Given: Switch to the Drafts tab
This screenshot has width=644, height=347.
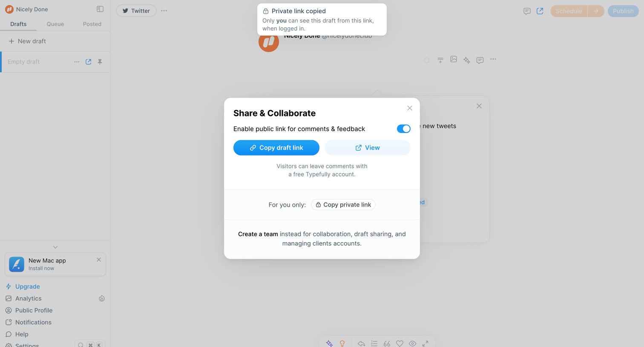Looking at the screenshot, I should coord(18,24).
